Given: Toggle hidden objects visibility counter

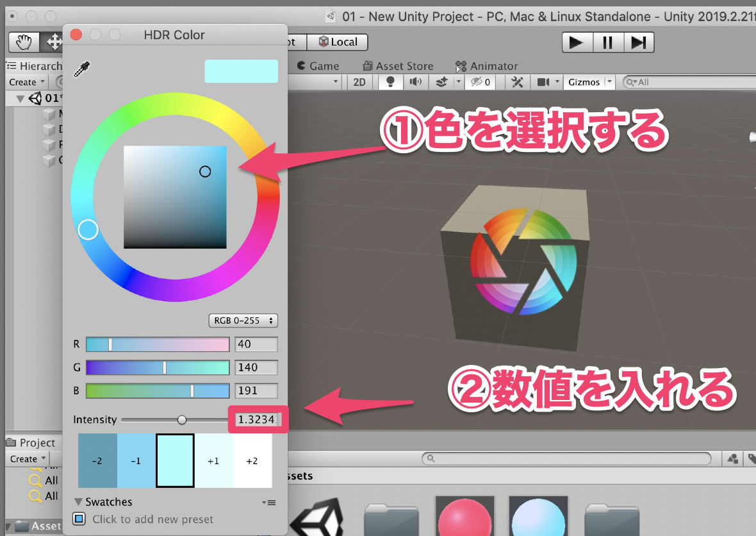Looking at the screenshot, I should (481, 82).
